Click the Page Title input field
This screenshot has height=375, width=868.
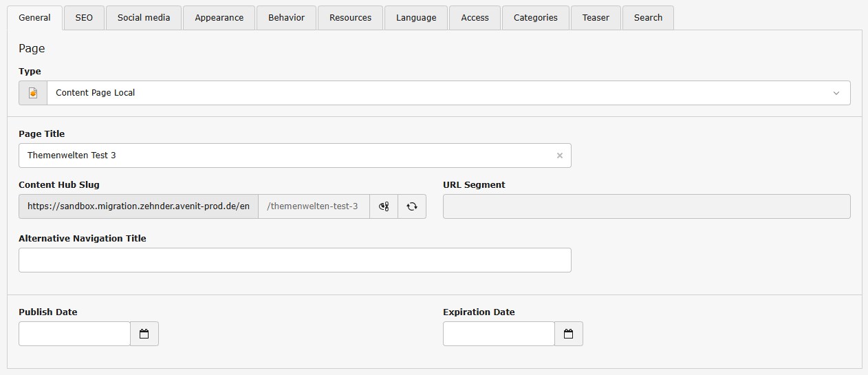(x=285, y=156)
